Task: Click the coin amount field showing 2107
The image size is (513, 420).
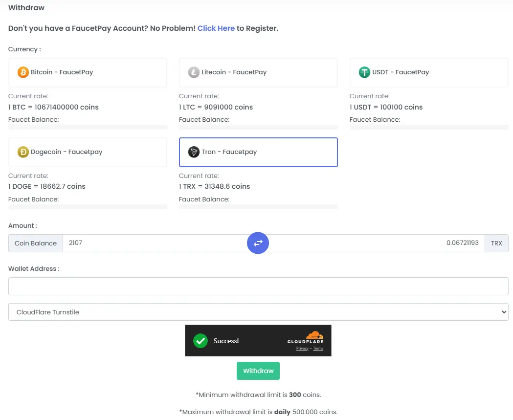Action: 147,243
